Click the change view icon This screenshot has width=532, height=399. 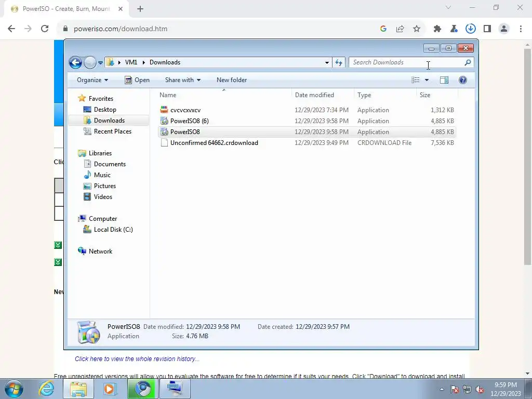coord(416,80)
